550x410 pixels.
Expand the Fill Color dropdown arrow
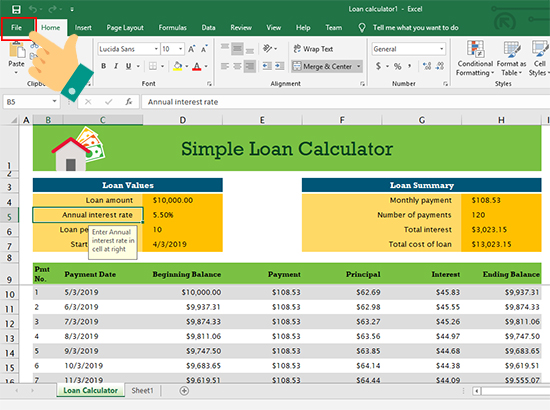pos(187,66)
